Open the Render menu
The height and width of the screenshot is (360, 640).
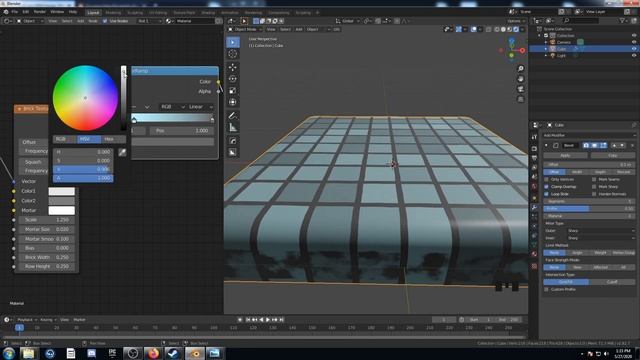click(x=40, y=12)
